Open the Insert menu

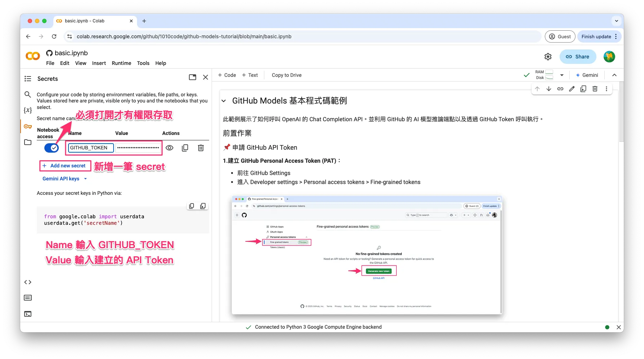pos(99,63)
